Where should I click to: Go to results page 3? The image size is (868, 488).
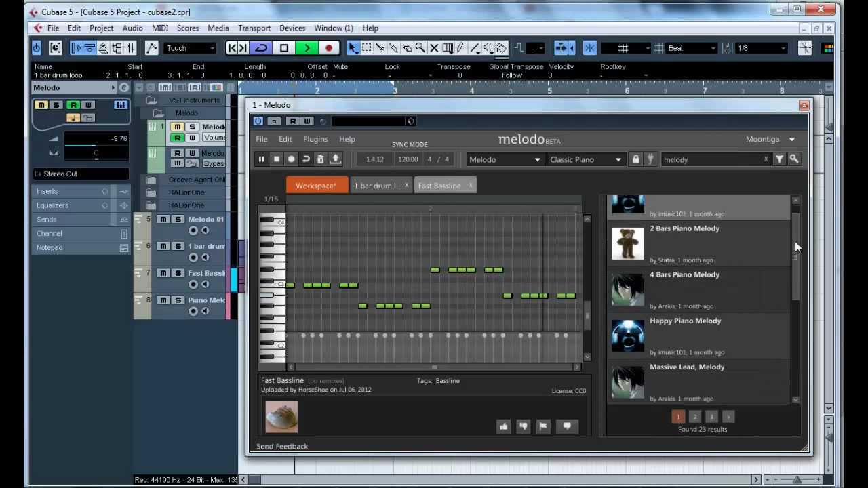tap(711, 417)
